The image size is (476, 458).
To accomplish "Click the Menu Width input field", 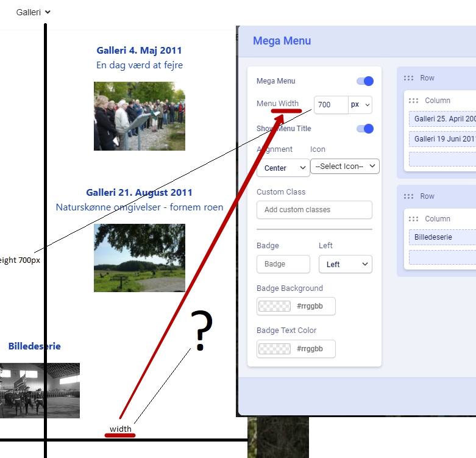I will pyautogui.click(x=330, y=105).
